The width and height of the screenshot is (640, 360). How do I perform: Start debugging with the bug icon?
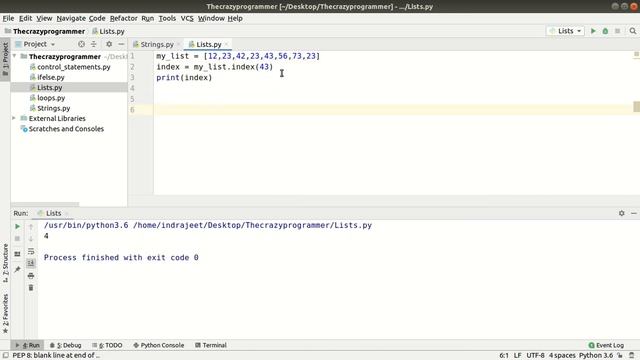tap(605, 31)
